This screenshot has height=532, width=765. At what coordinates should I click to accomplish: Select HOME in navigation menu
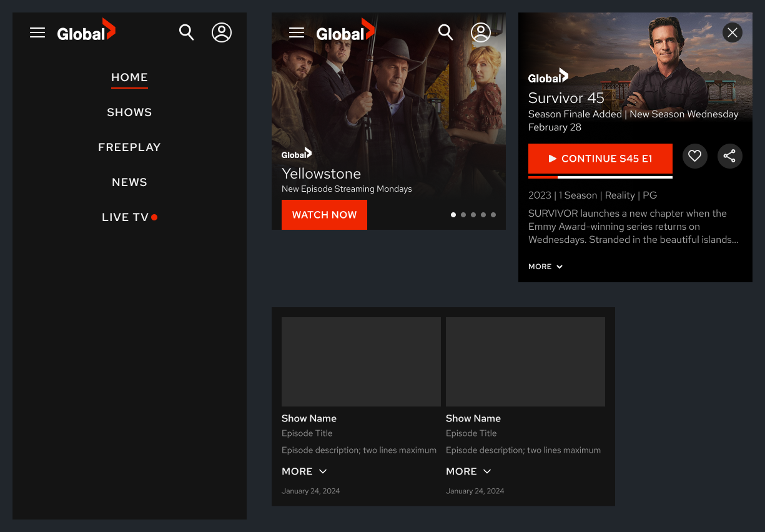(x=129, y=77)
